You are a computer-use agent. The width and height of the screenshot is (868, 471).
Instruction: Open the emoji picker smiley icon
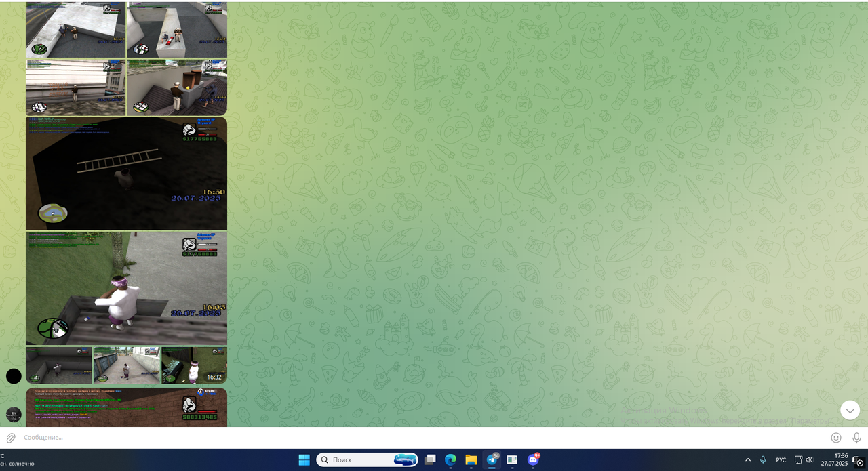[x=836, y=438]
